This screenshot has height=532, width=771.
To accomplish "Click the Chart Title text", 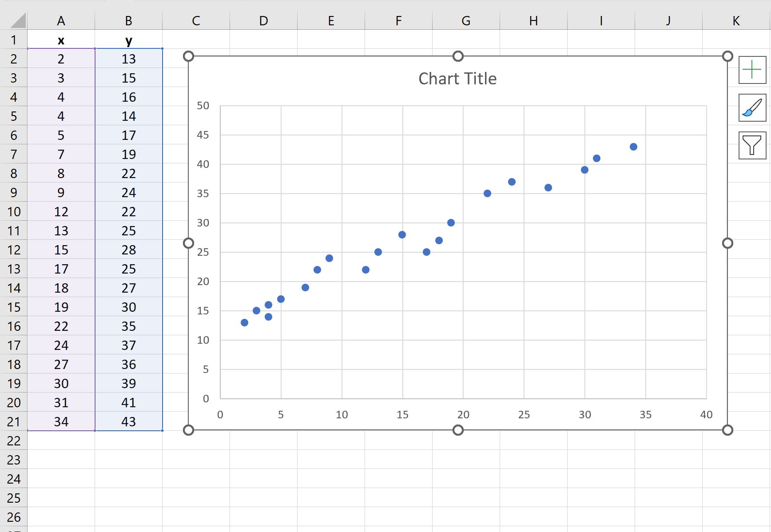I will (x=458, y=78).
